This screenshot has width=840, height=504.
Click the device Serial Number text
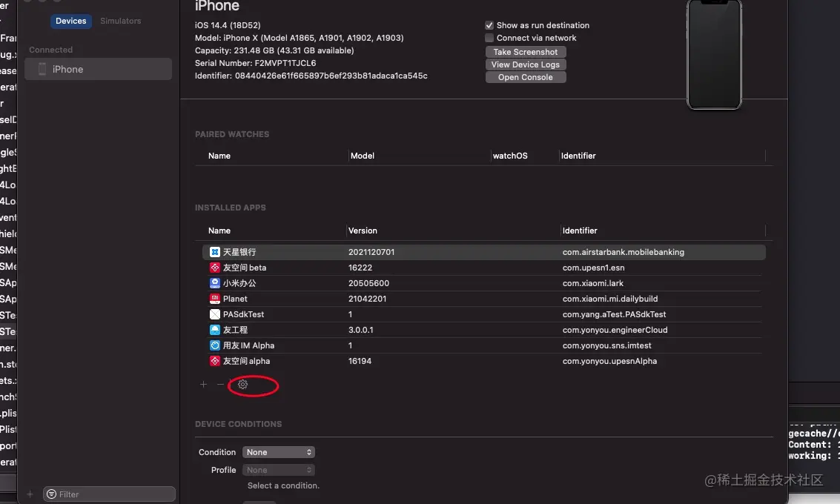coord(255,63)
